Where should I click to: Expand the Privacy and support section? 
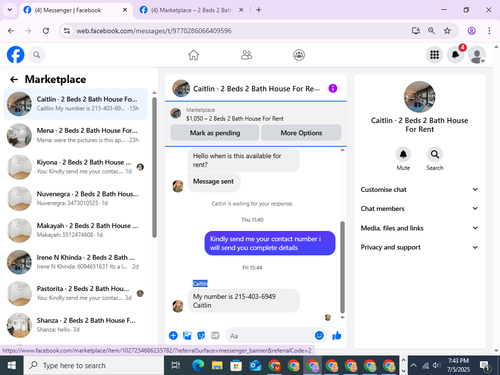pyautogui.click(x=419, y=247)
